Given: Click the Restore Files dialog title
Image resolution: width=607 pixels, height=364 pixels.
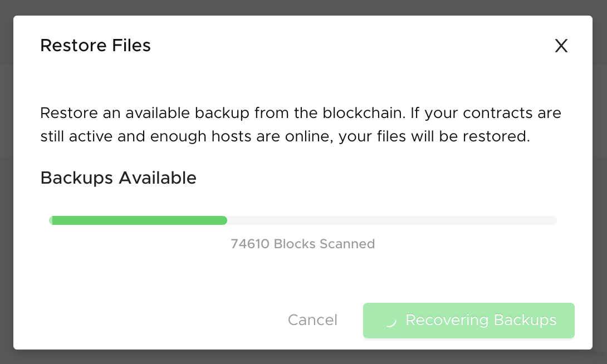Looking at the screenshot, I should 95,45.
